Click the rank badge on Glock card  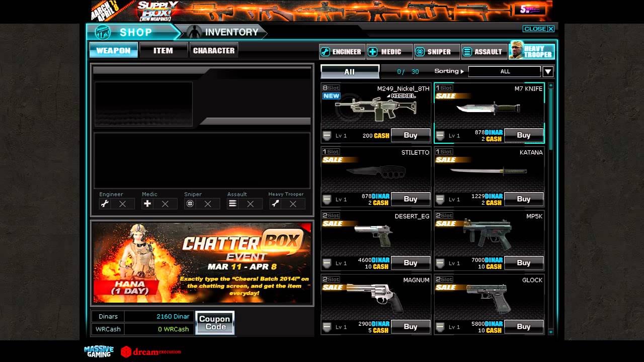pos(440,327)
